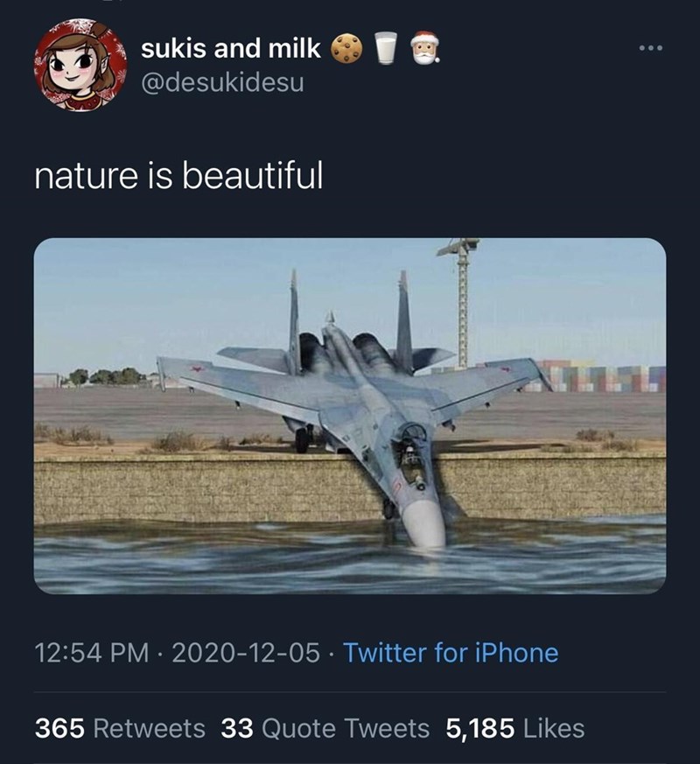Click the construction crane in the photo
700x764 pixels.
tap(462, 298)
